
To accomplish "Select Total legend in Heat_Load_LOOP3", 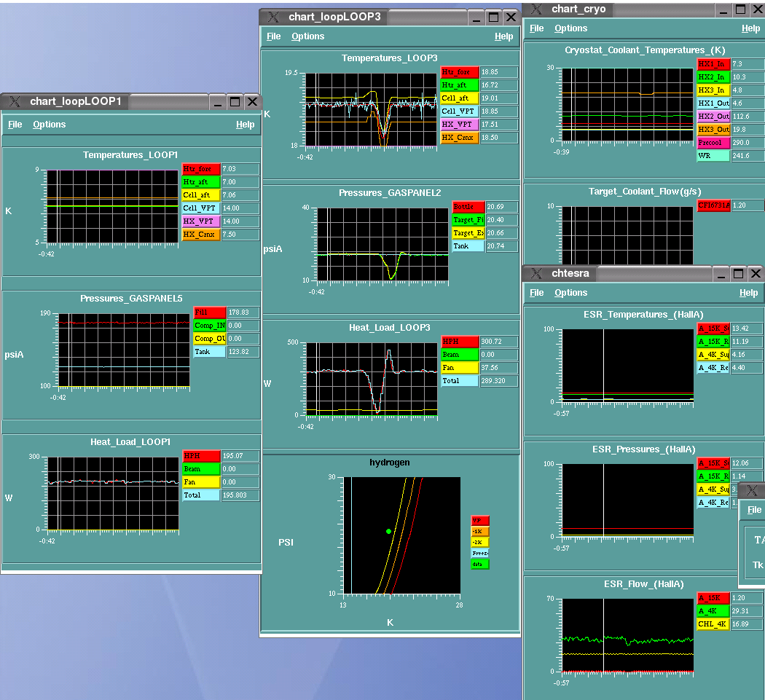I will [460, 381].
